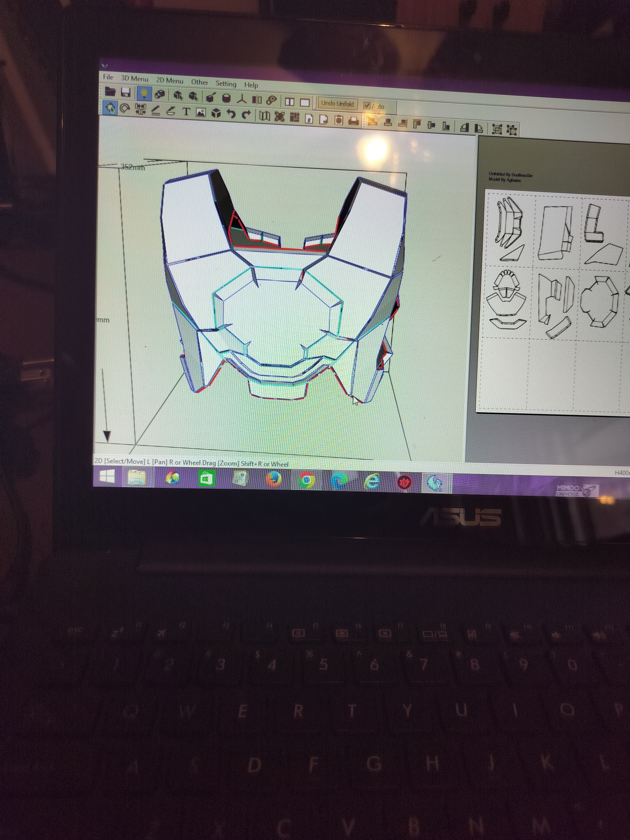Click the Undo Unfold button
The image size is (630, 840).
[337, 104]
